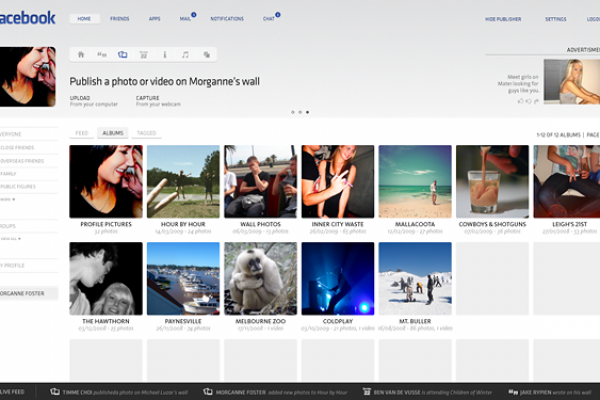This screenshot has width=600, height=400.
Task: Click the info icon in publisher toolbar
Action: pyautogui.click(x=165, y=55)
